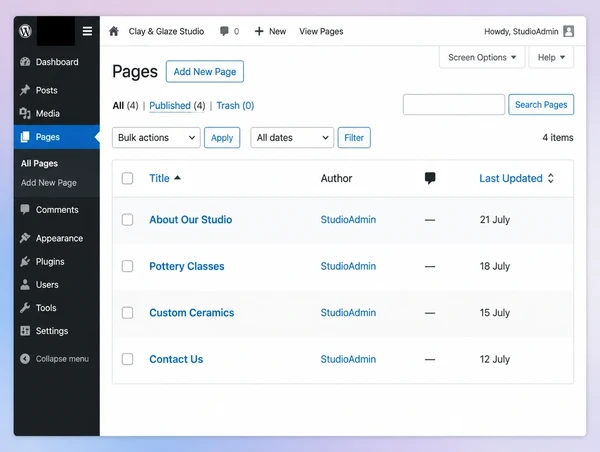Click the Settings sliders icon
This screenshot has width=600, height=452.
[25, 331]
